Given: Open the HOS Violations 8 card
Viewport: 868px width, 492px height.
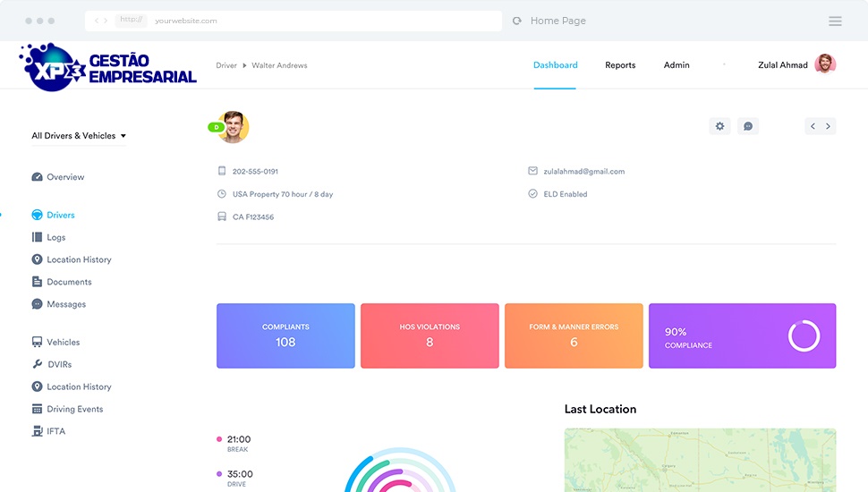Looking at the screenshot, I should point(430,335).
